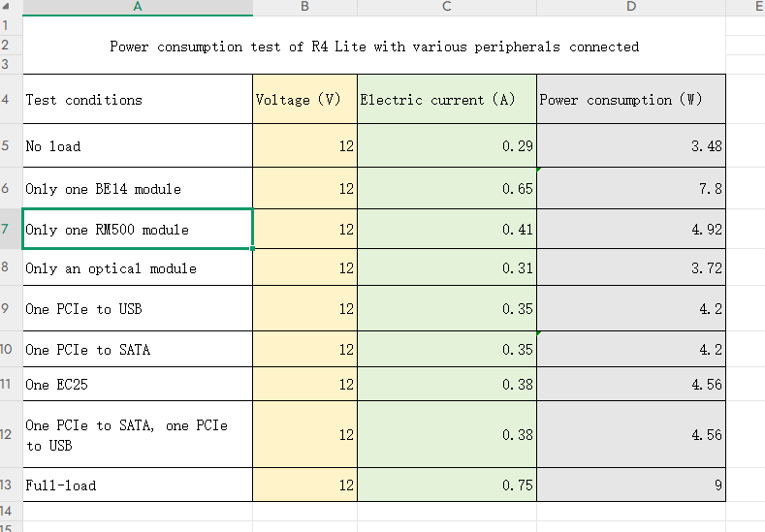Select row 11 header
Image resolution: width=765 pixels, height=532 pixels.
point(11,385)
